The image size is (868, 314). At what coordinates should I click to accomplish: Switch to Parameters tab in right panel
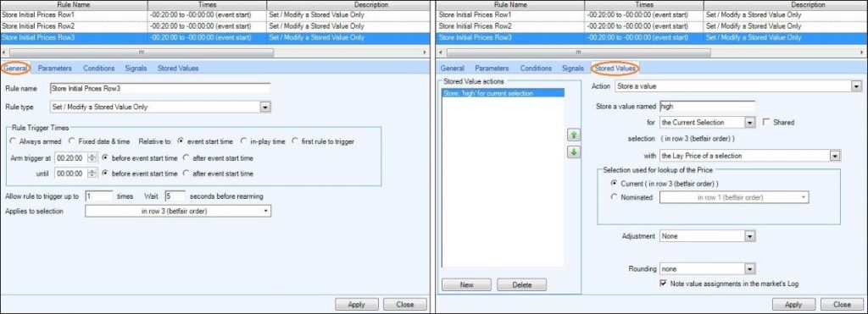492,68
